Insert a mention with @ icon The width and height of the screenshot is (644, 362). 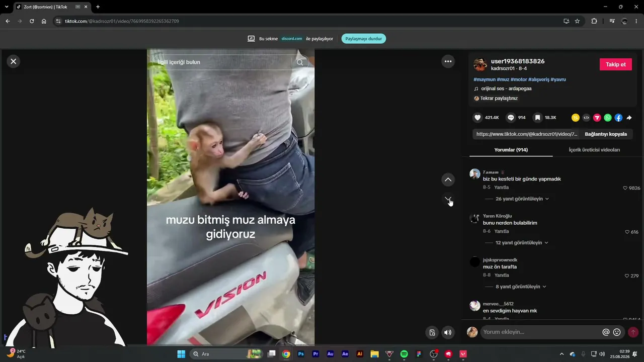(x=606, y=332)
